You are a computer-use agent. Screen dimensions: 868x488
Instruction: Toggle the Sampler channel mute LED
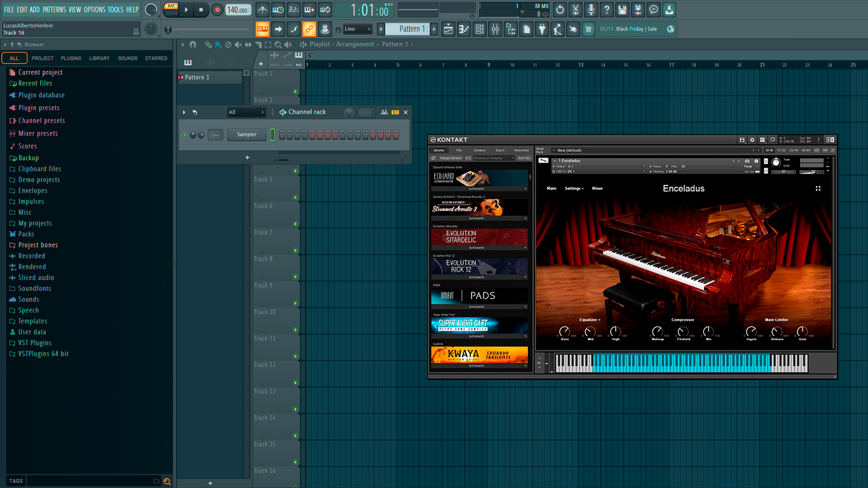click(x=185, y=135)
